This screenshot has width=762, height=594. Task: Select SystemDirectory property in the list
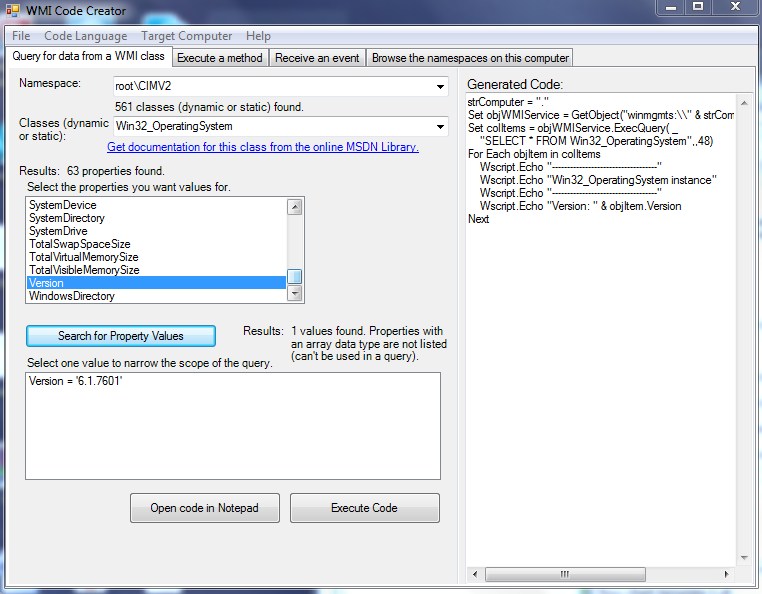tap(156, 218)
